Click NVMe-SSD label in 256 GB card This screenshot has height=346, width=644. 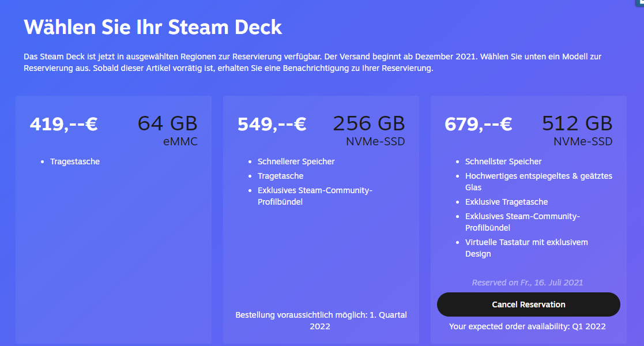click(375, 141)
